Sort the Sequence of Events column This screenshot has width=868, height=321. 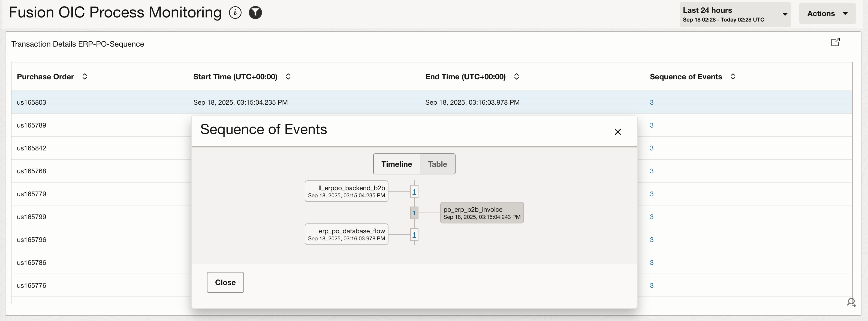pyautogui.click(x=733, y=77)
